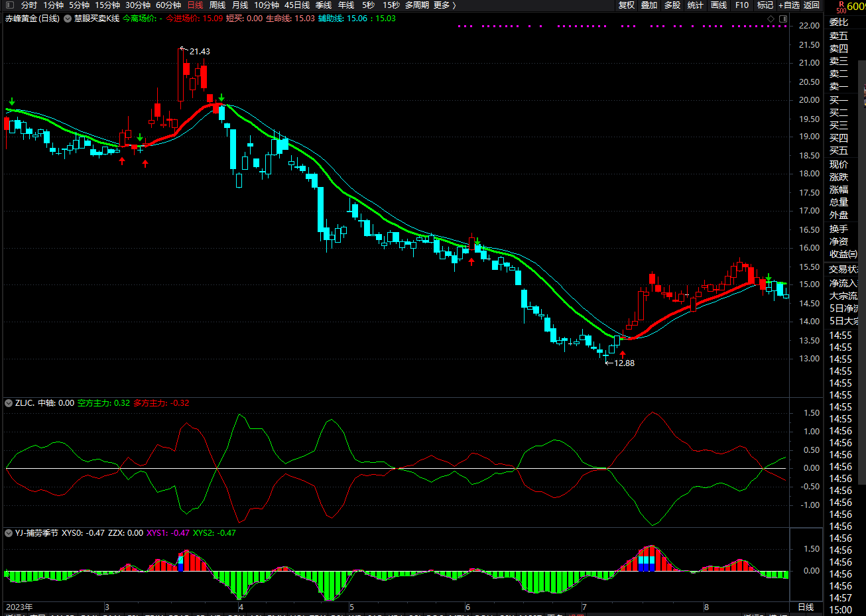The image size is (866, 616).
Task: Switch to the 5分钟 period tab
Action: coord(79,5)
